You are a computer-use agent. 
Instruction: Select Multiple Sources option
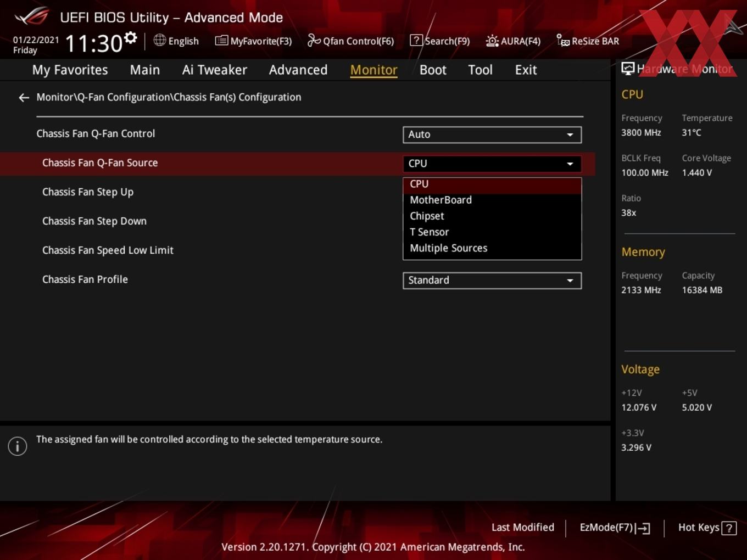[492, 248]
